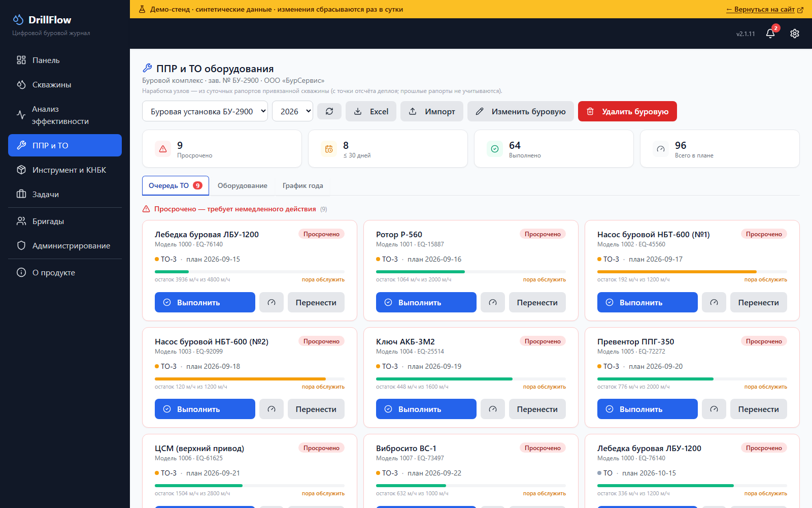Click Просрочено badge on ЦСМ (верхний привод)
Screen dimensions: 812x508
point(321,448)
